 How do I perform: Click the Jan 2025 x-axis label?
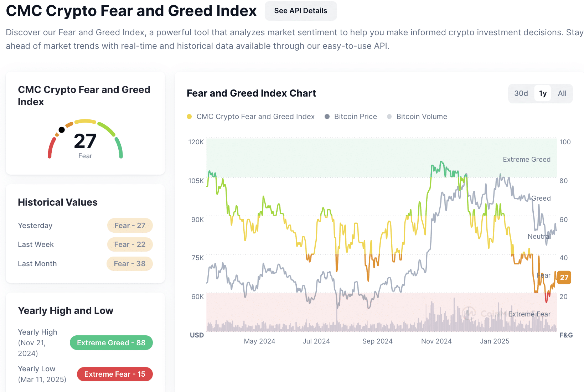(x=495, y=341)
